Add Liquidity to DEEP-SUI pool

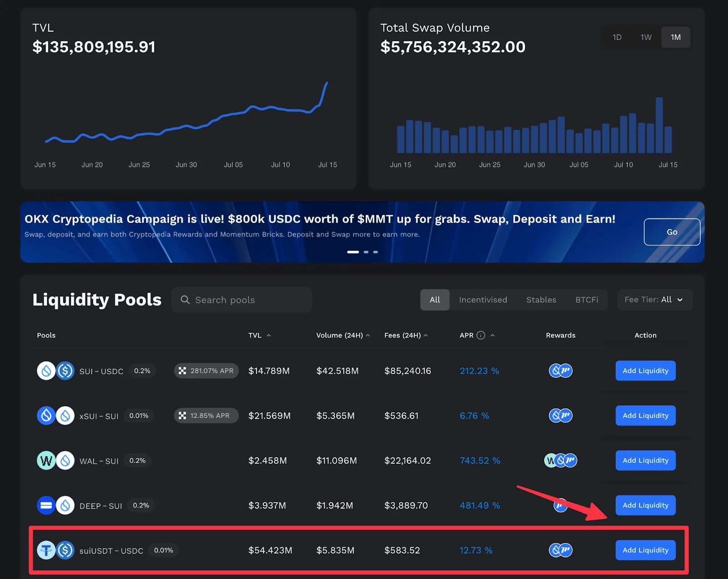(x=646, y=505)
